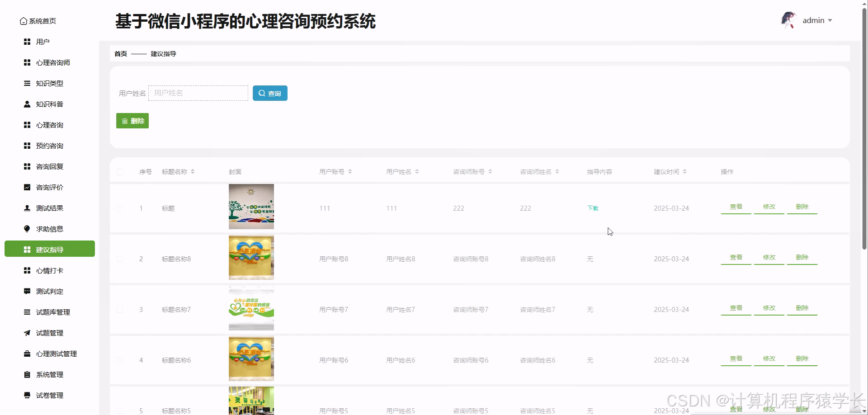Click the 下载 link in row 1
This screenshot has height=415, width=868.
point(592,208)
